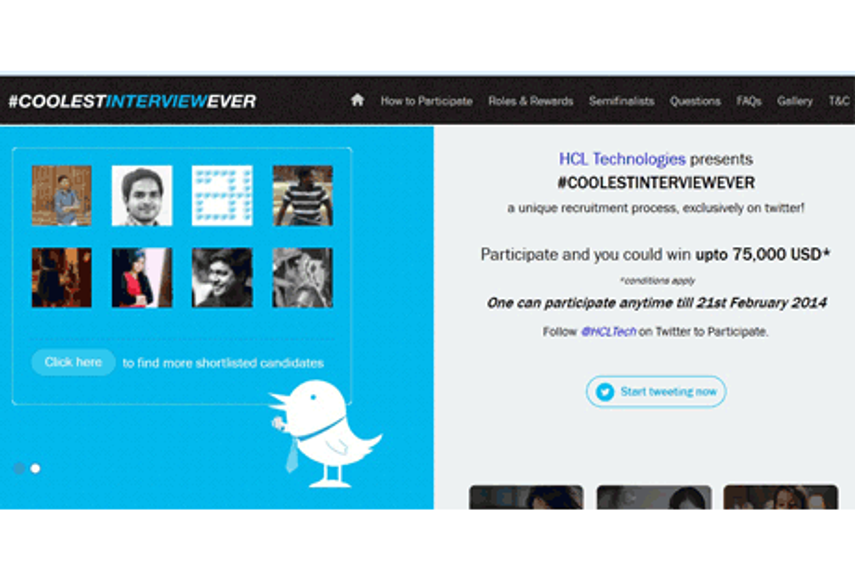Select the blue bird pattern avatar thumbnail
This screenshot has width=855, height=570.
point(222,196)
